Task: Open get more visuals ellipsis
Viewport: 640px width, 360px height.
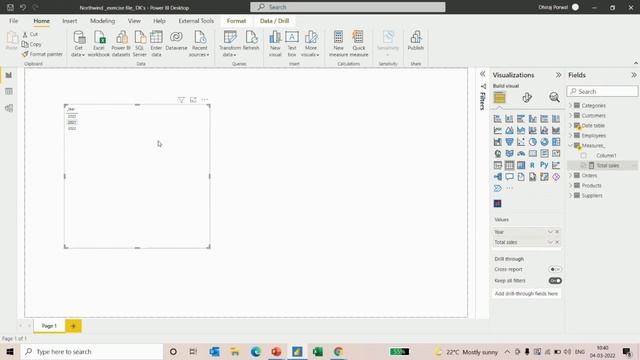Action: coord(509,188)
